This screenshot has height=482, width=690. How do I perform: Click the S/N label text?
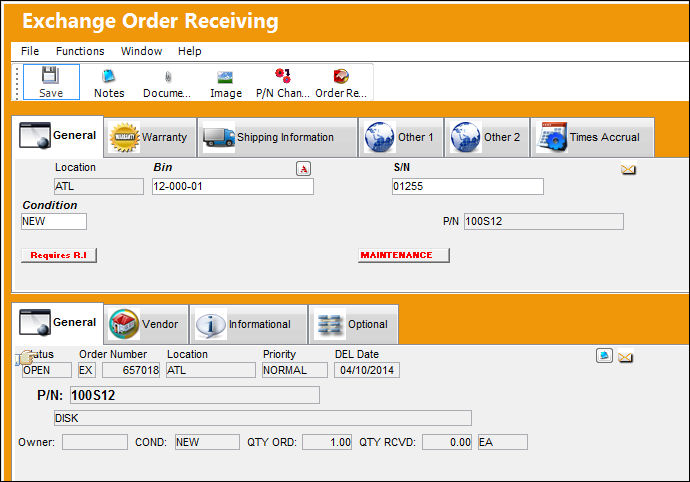pyautogui.click(x=402, y=168)
